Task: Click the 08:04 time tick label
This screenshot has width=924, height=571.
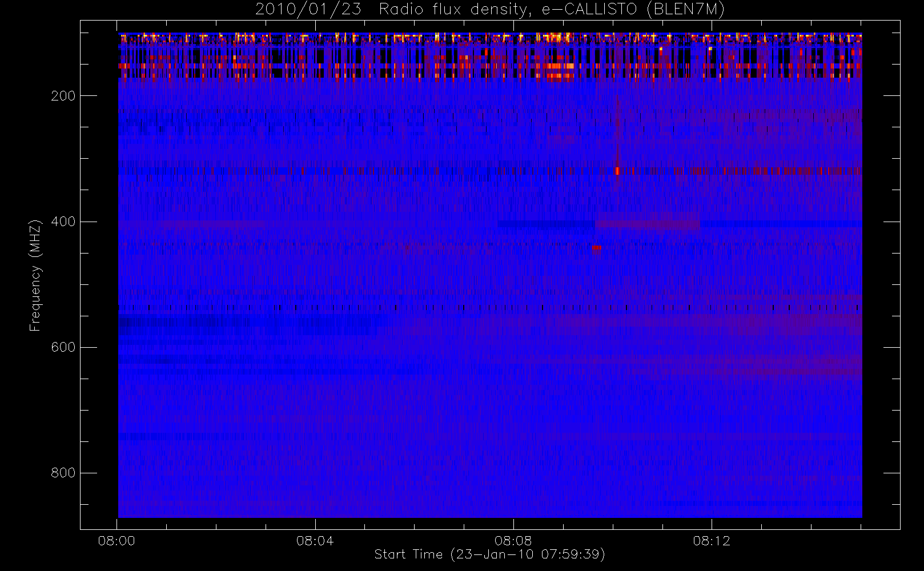Action: click(315, 541)
